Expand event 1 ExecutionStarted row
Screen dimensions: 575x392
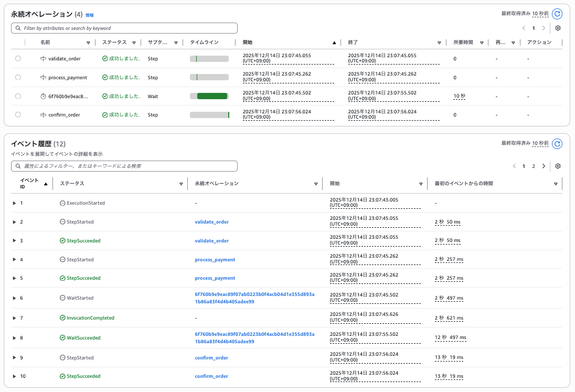point(14,203)
